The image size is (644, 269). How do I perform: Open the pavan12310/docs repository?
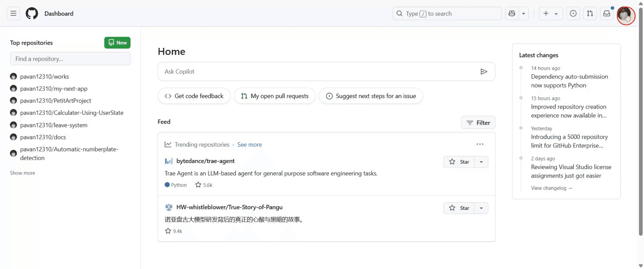(43, 137)
